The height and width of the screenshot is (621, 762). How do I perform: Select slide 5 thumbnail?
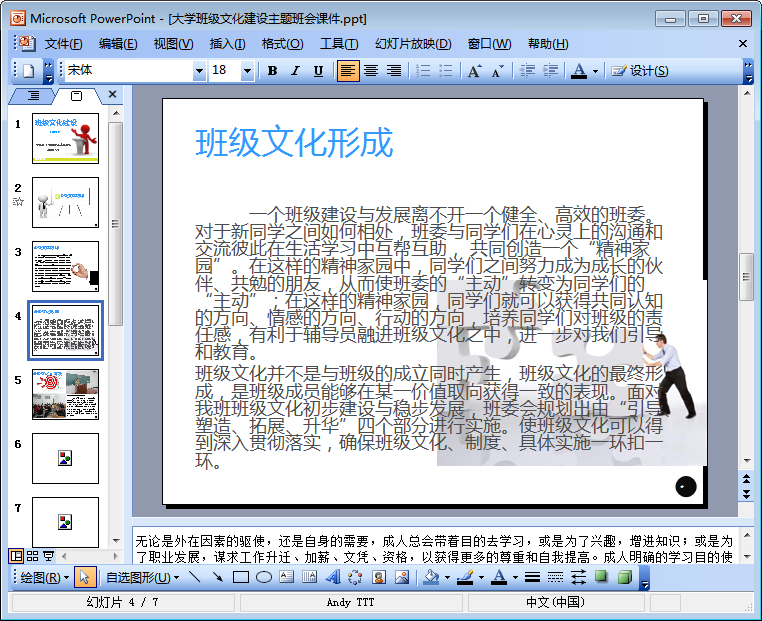[x=65, y=394]
